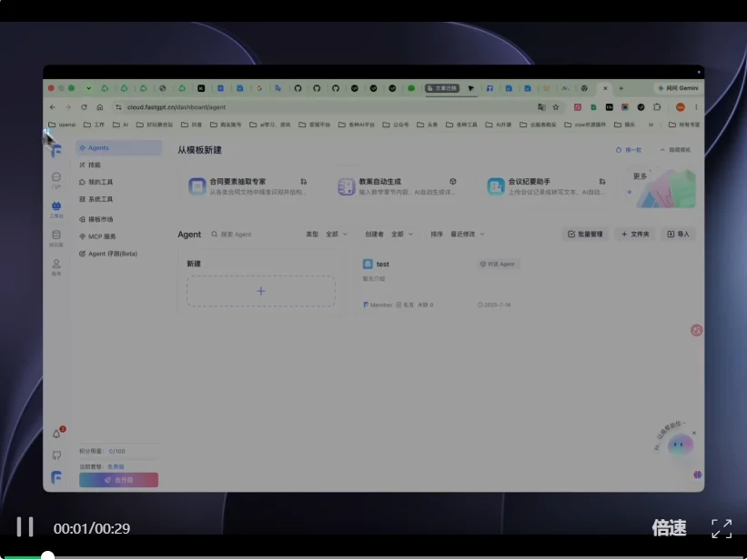This screenshot has height=560, width=747.
Task: Click the dashed plus box under 新建
Action: click(x=261, y=291)
